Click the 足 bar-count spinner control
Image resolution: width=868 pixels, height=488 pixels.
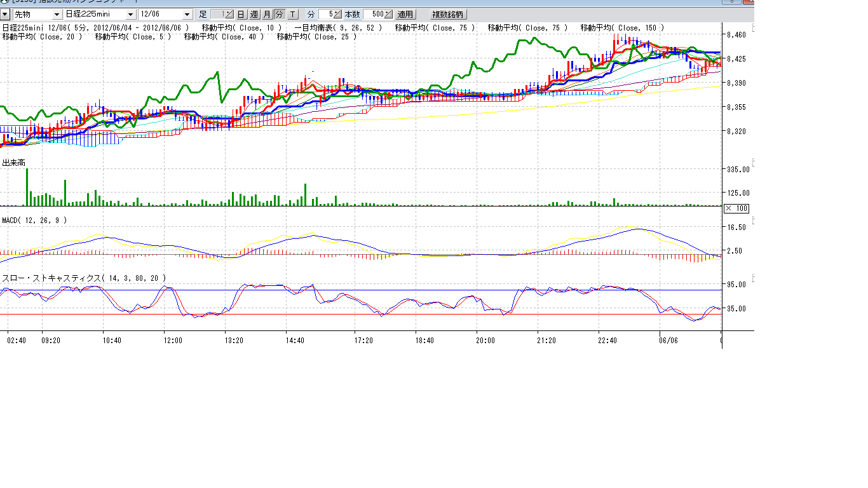coord(222,14)
